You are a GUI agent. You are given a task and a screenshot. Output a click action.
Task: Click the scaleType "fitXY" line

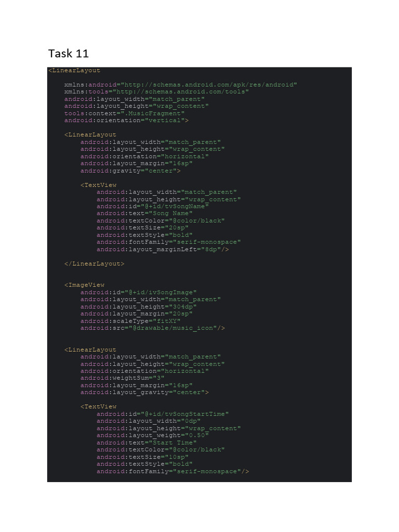click(130, 321)
